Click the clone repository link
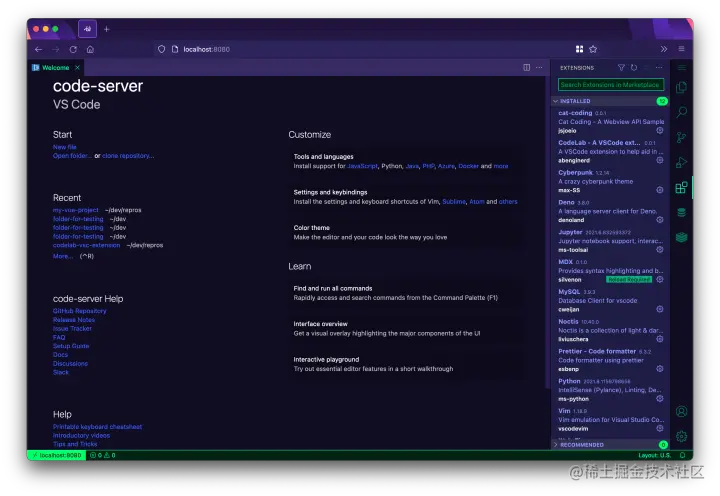 [x=128, y=156]
